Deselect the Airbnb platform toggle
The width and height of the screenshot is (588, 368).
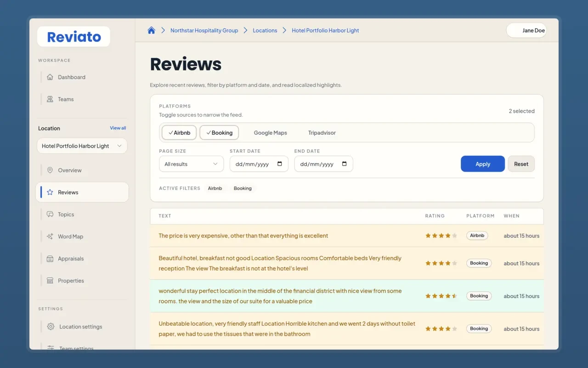point(179,132)
